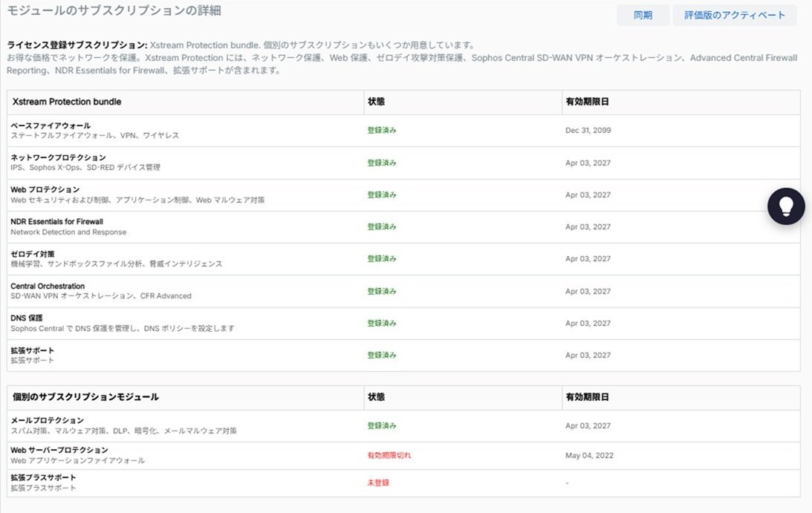The width and height of the screenshot is (812, 513).
Task: Click the Web サーバープロテクション module name
Action: [59, 450]
